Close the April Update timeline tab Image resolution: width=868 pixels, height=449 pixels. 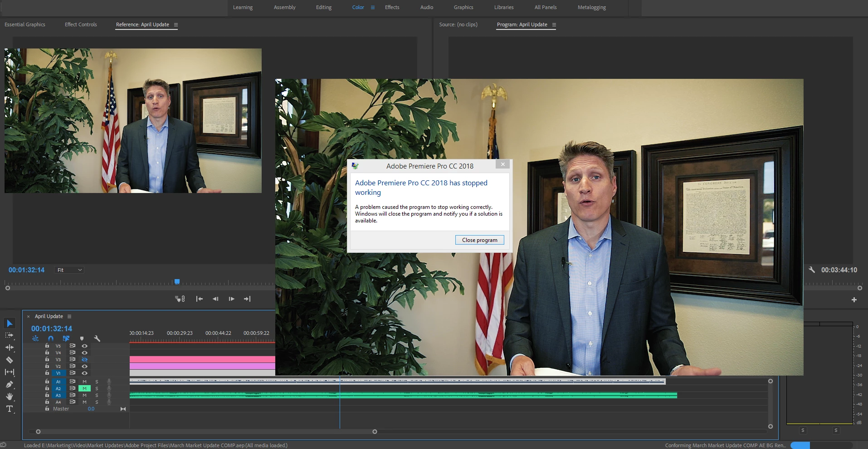(28, 316)
